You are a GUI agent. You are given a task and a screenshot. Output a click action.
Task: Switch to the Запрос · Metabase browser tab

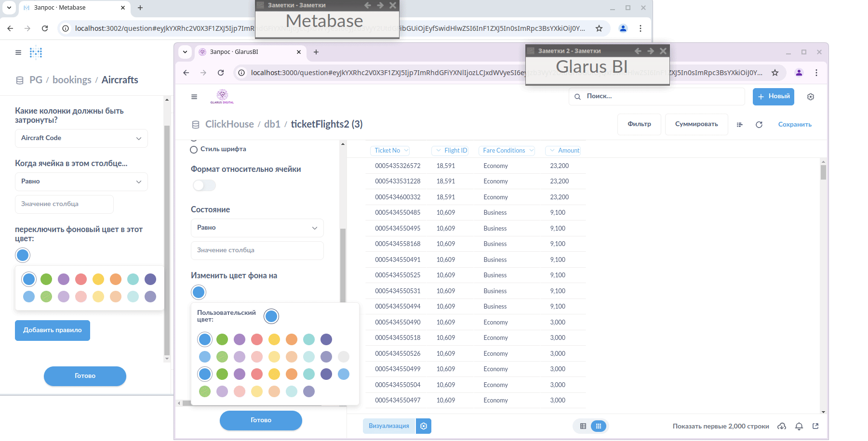(x=72, y=8)
